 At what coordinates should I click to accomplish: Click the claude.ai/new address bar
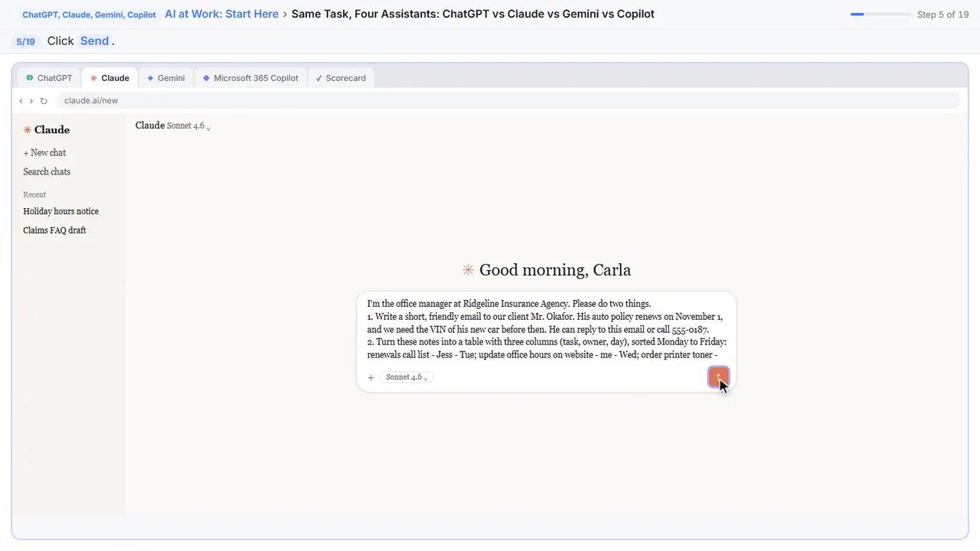[508, 101]
